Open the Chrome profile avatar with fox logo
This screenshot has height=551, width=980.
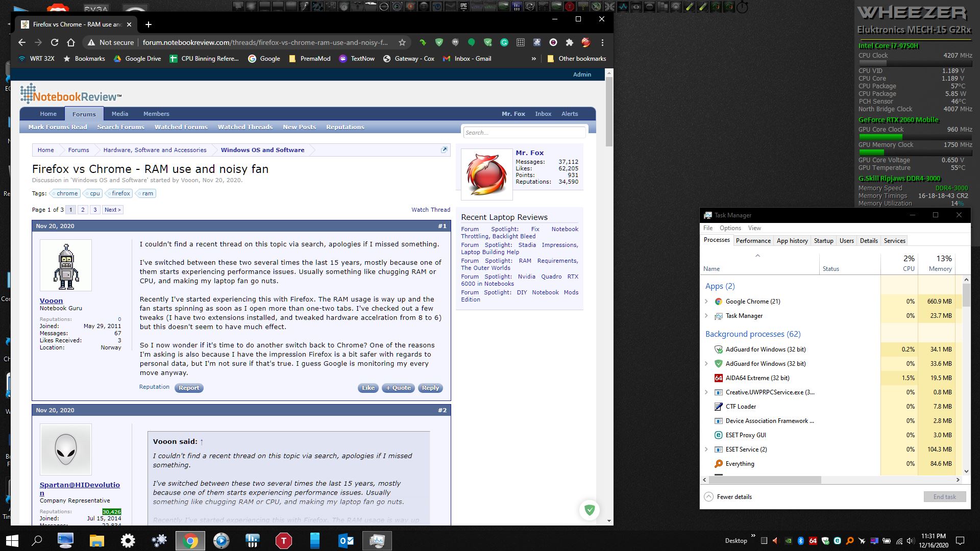point(586,42)
